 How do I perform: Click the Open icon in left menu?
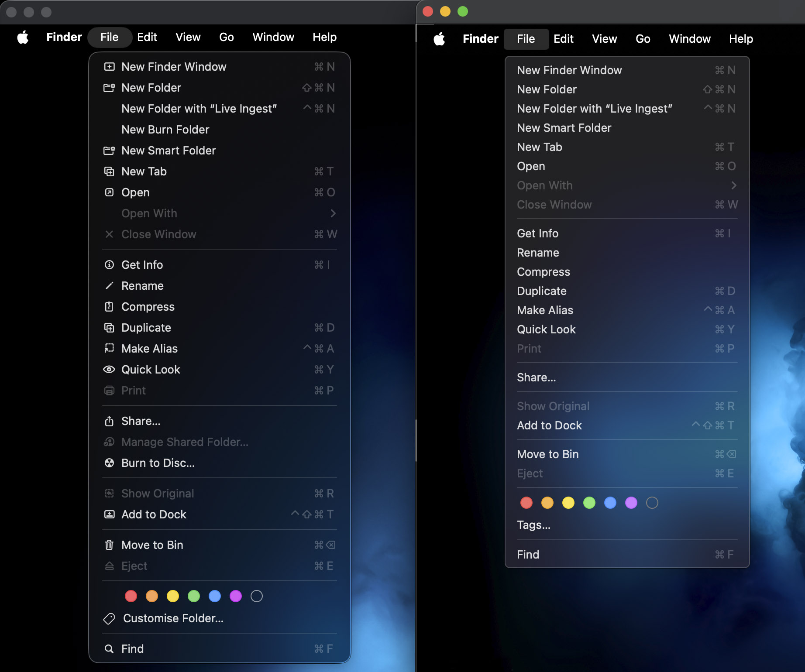[x=109, y=192]
